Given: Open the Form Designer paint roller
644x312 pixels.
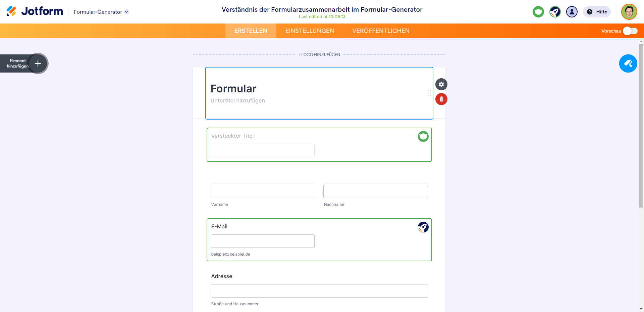Looking at the screenshot, I should click(628, 63).
